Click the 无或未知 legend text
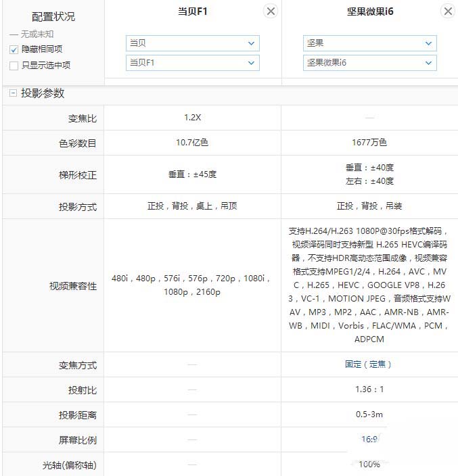 point(37,34)
